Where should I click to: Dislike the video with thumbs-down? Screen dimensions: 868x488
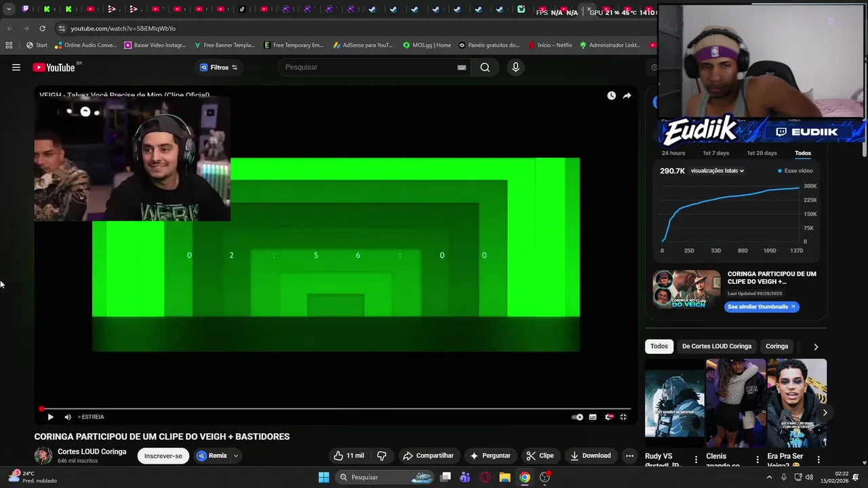click(382, 455)
